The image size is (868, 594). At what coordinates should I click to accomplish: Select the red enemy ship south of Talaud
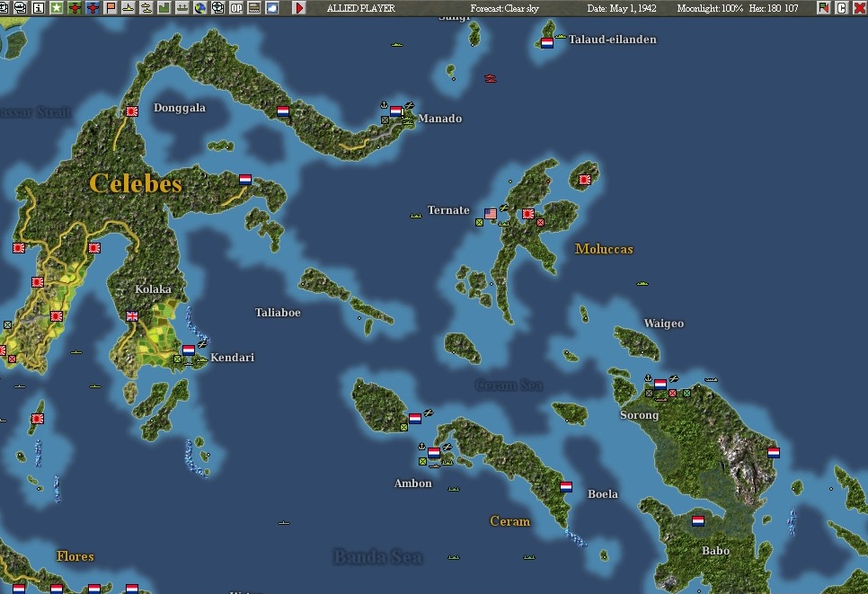(x=491, y=78)
